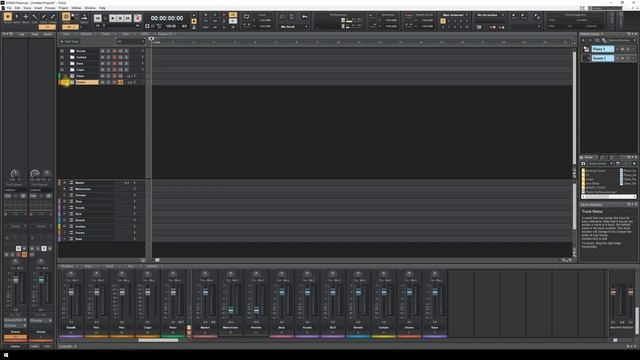
Task: Open the control surface dropdown
Action: tap(490, 15)
